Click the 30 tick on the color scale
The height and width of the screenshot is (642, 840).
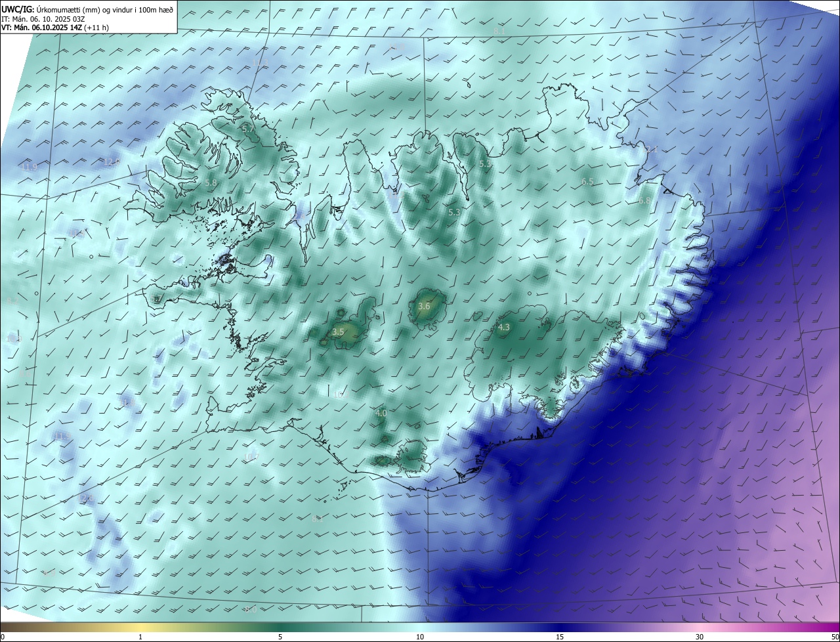(700, 637)
